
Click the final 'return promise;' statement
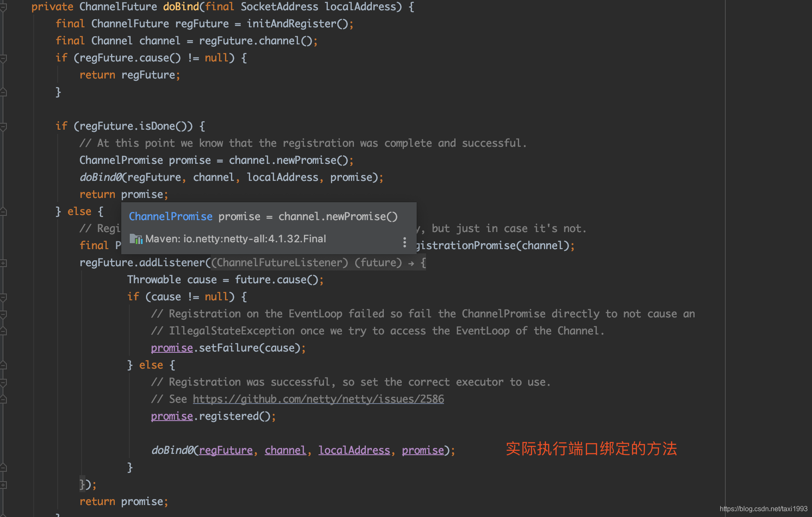click(x=124, y=502)
